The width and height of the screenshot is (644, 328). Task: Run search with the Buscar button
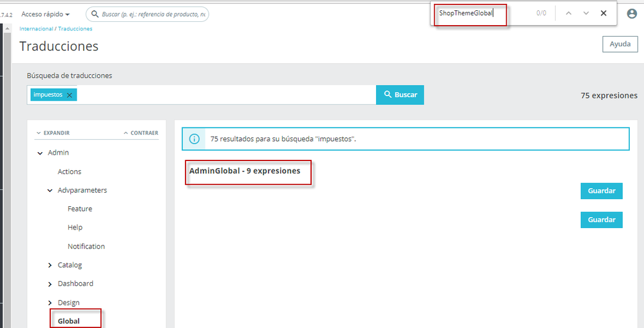coord(400,95)
